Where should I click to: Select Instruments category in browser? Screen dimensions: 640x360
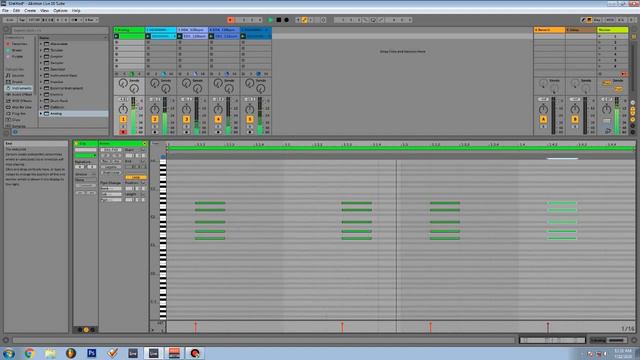point(19,88)
